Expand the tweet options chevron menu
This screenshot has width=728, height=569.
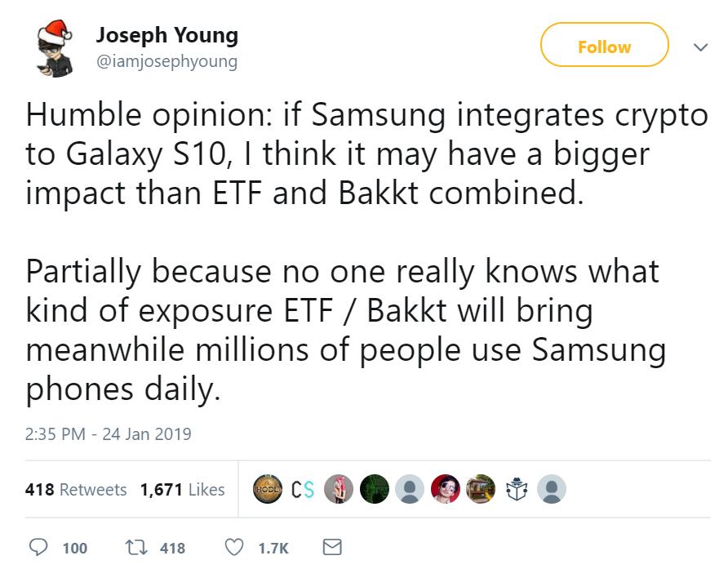(x=699, y=47)
